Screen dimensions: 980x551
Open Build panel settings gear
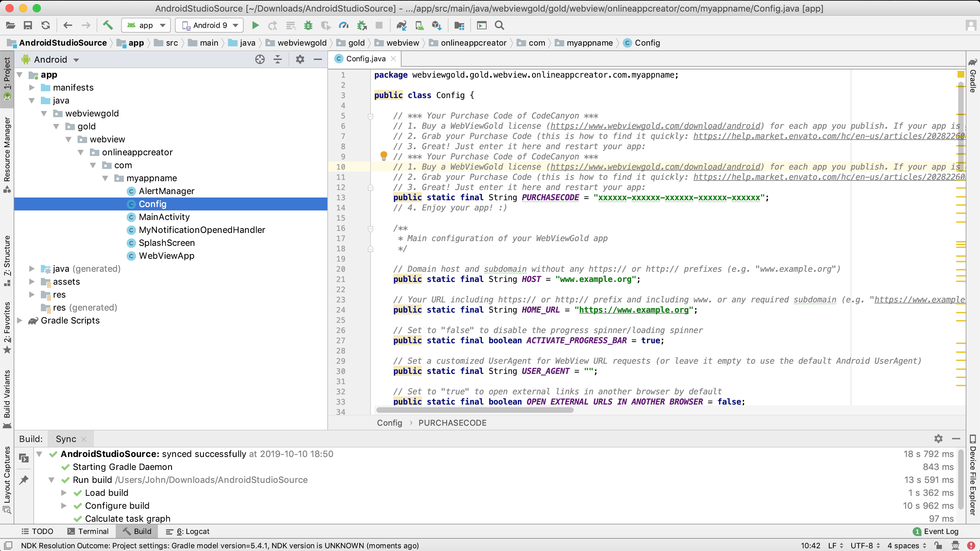point(938,439)
